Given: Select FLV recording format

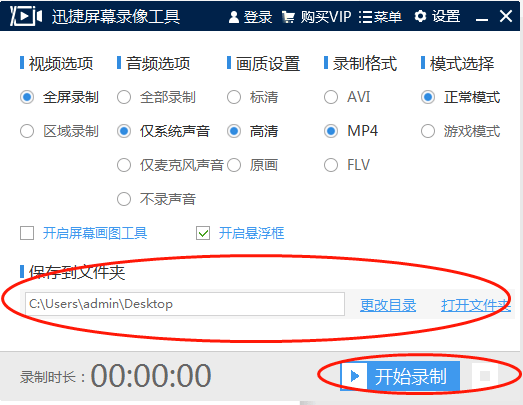Looking at the screenshot, I should (x=331, y=165).
